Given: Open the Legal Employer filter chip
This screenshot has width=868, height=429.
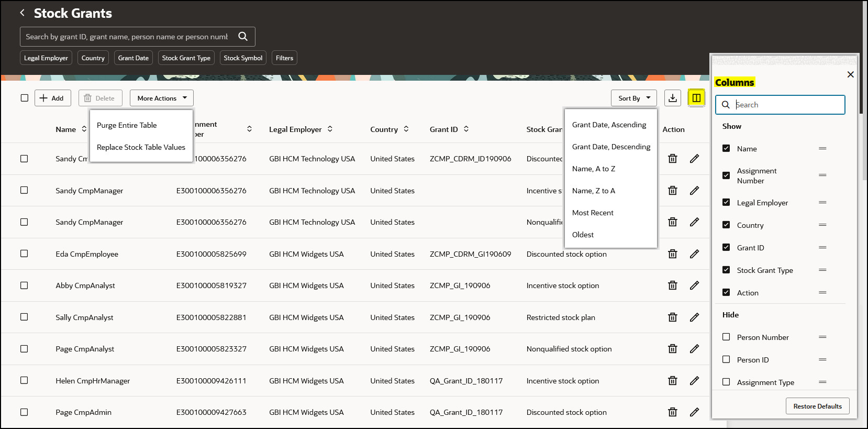Looking at the screenshot, I should point(46,58).
